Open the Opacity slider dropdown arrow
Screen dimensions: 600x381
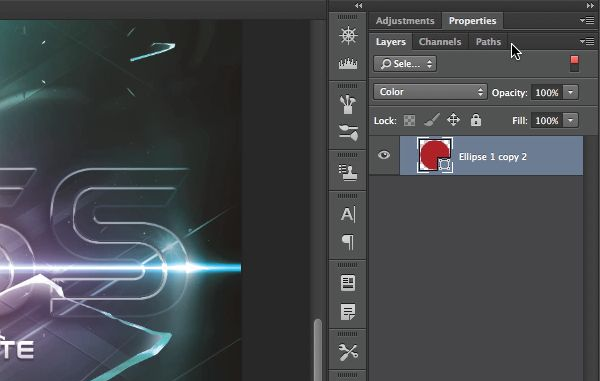point(570,92)
